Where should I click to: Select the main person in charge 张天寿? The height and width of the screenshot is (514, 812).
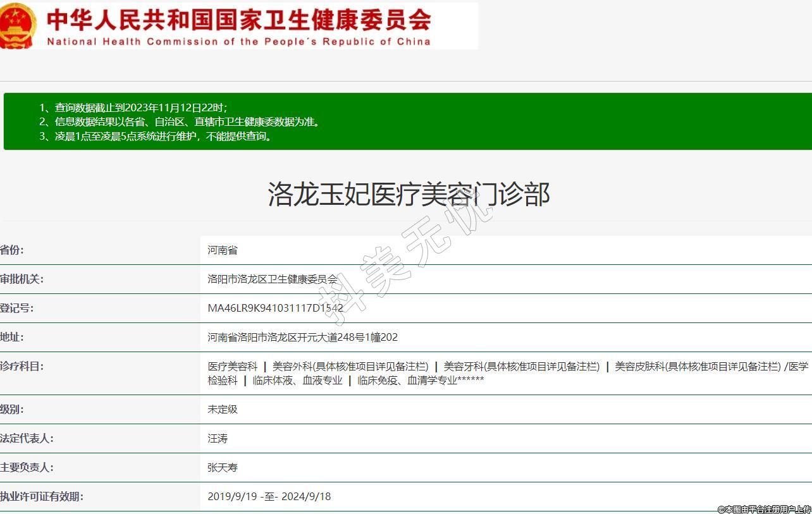click(x=223, y=468)
